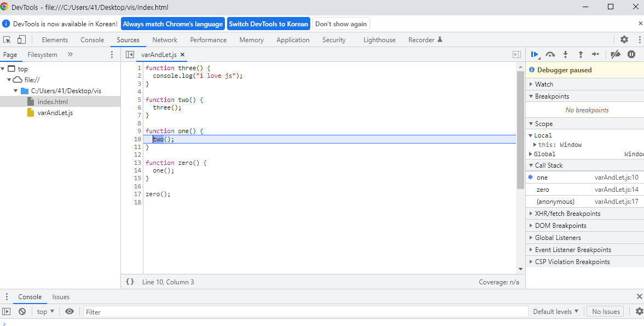Open console settings gear icon
This screenshot has height=326, width=644.
tap(639, 312)
